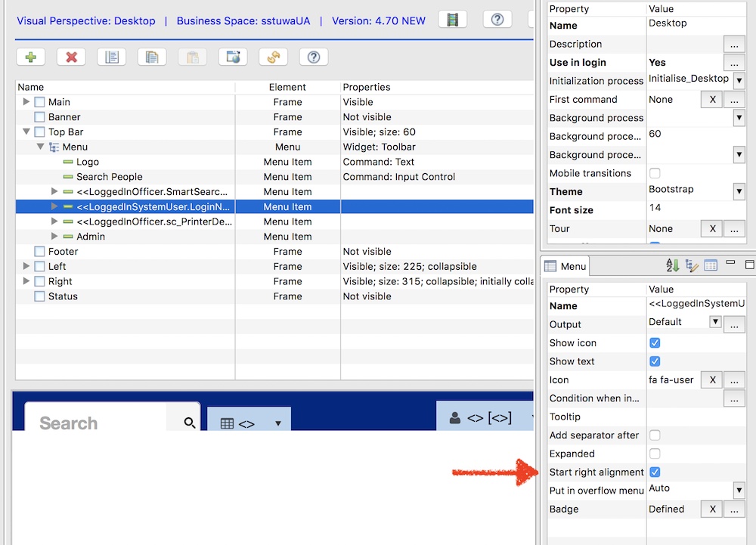
Task: Clear the First command value with X button
Action: [712, 99]
